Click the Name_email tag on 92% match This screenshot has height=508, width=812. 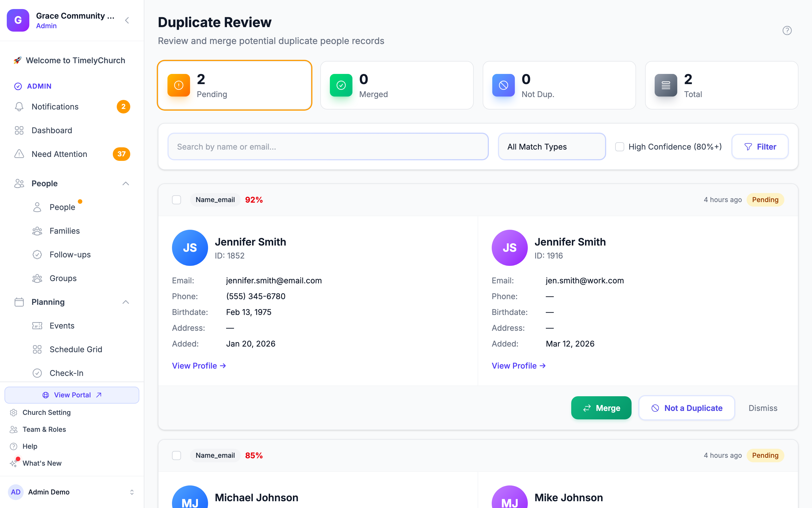[x=215, y=200]
